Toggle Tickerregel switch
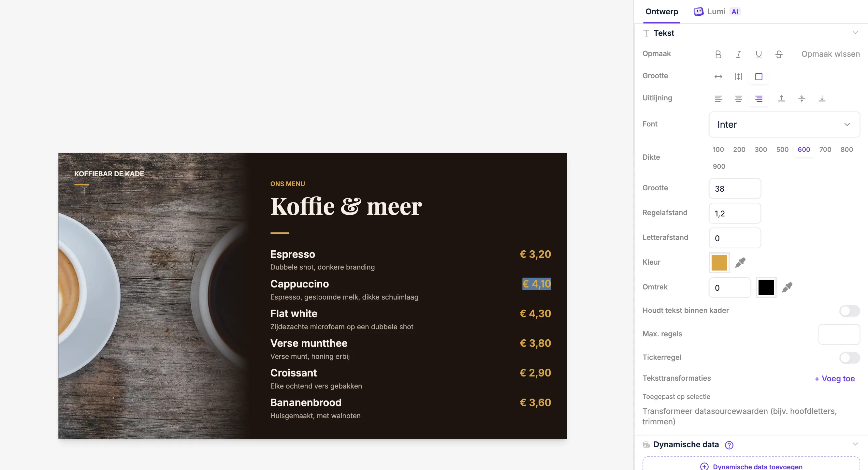This screenshot has height=470, width=868. click(x=849, y=357)
